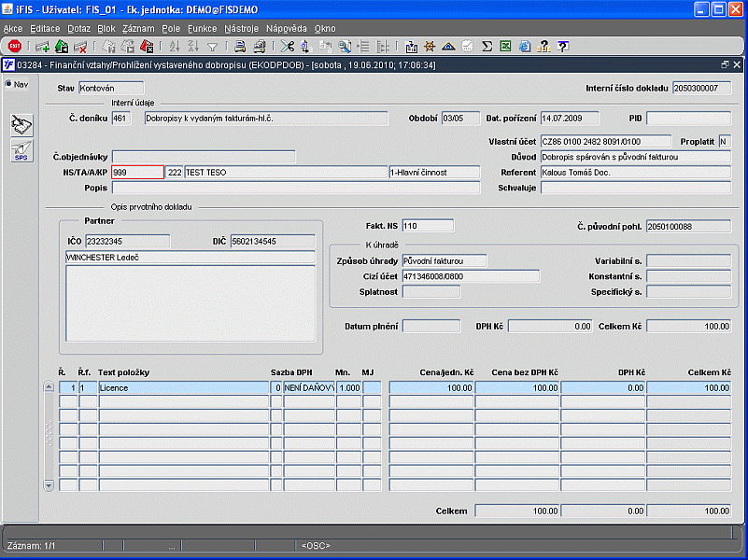Click the Dat. pořízení field 14.07.2009

coord(570,119)
